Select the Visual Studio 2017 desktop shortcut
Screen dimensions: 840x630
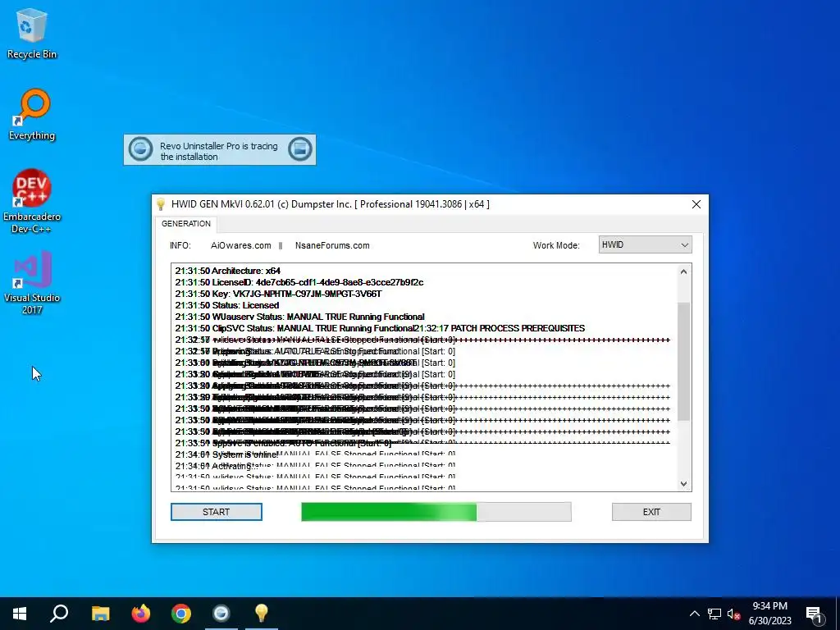coord(32,282)
